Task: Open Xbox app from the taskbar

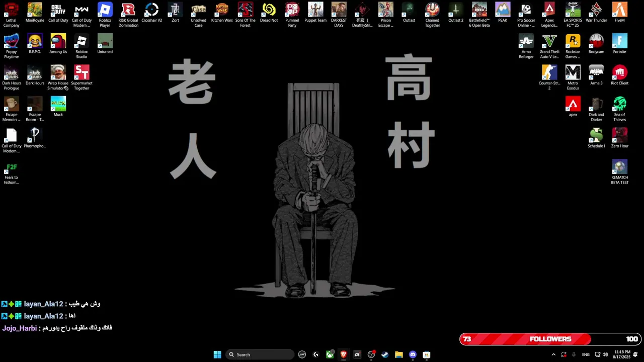Action: click(330, 354)
